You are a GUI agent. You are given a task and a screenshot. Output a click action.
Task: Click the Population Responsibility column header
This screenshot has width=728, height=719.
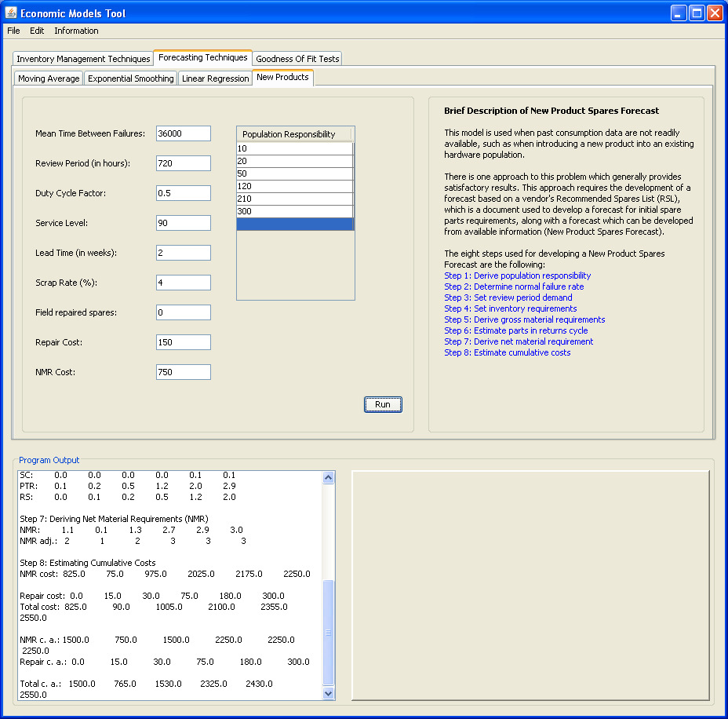295,134
